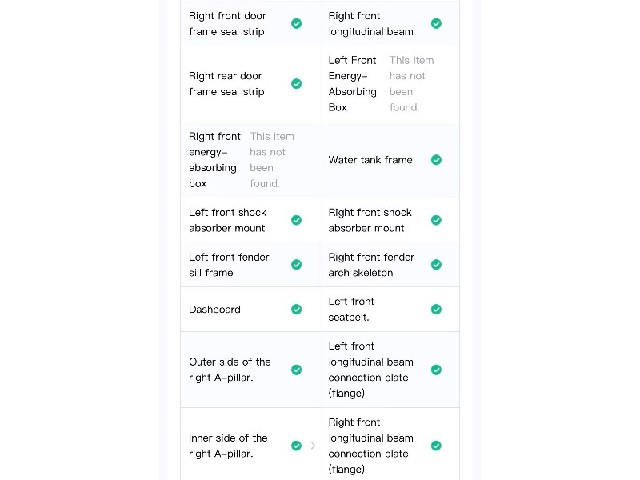Image resolution: width=640 pixels, height=480 pixels.
Task: Click green check for Left front longitudinal beam connection plate
Action: coord(436,370)
